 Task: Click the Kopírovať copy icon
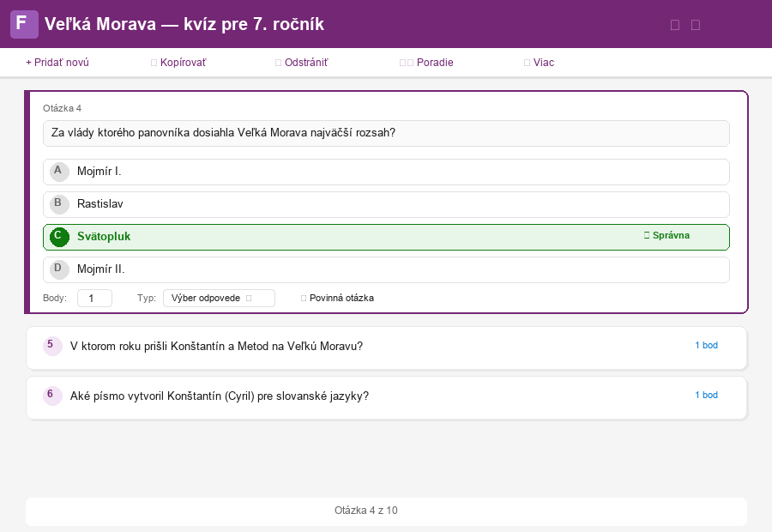pyautogui.click(x=154, y=63)
